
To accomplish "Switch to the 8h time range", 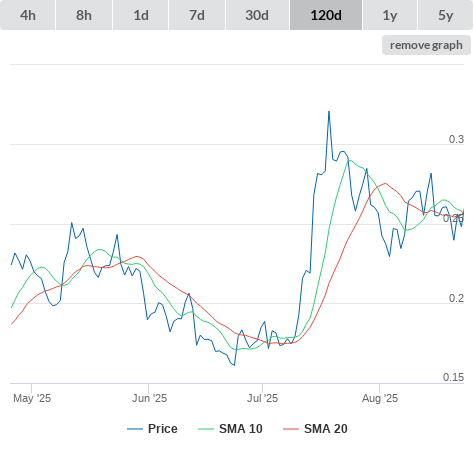I will click(84, 15).
